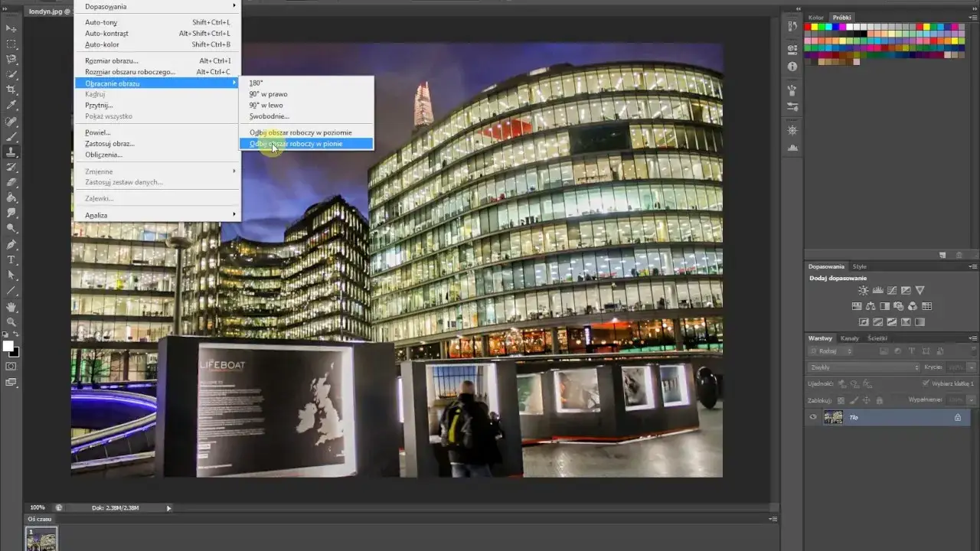Hide the Tło layer visibility eye
980x551 pixels.
(x=813, y=417)
